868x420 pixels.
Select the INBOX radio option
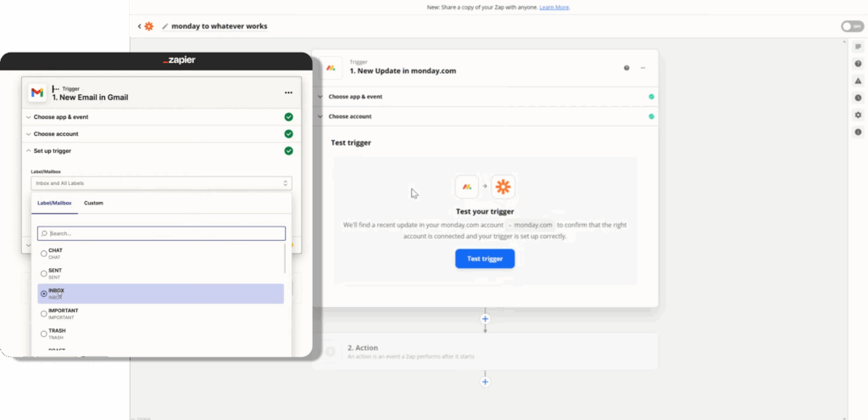(x=44, y=294)
